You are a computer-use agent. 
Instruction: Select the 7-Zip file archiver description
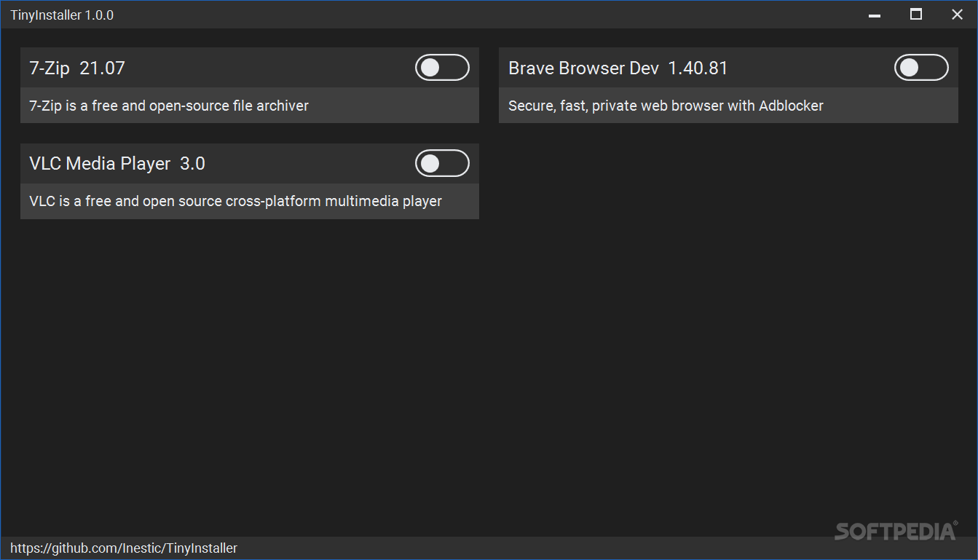pyautogui.click(x=169, y=106)
